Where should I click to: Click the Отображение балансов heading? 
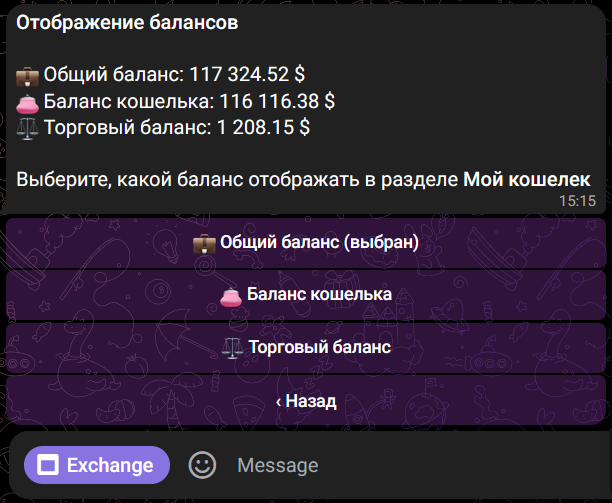click(x=127, y=23)
